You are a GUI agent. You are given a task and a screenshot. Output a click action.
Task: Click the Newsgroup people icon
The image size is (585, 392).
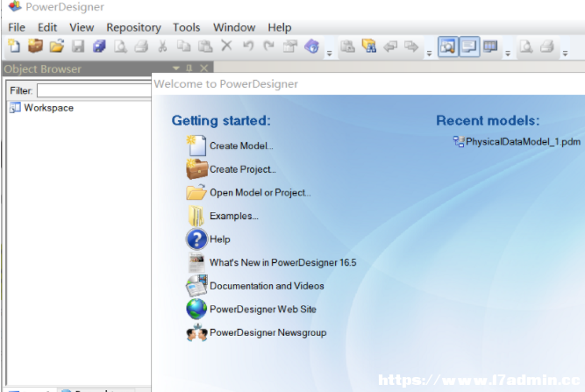196,332
